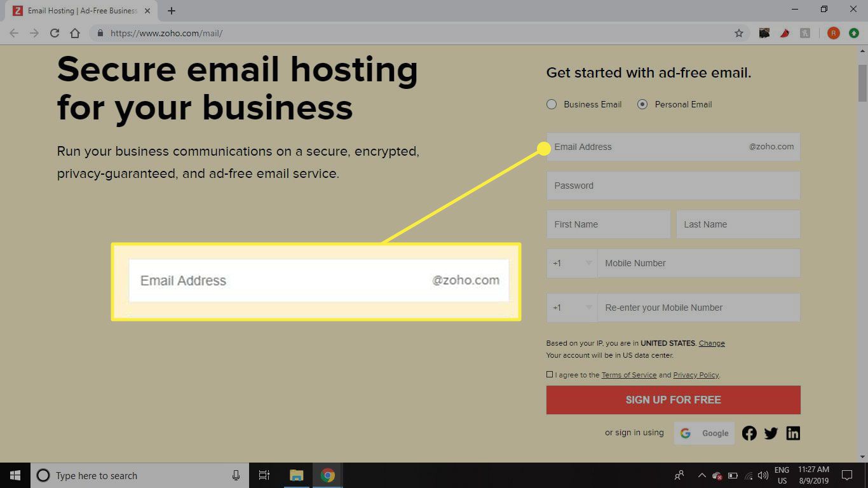This screenshot has width=868, height=488.
Task: Open the Windows Start menu
Action: click(x=15, y=475)
